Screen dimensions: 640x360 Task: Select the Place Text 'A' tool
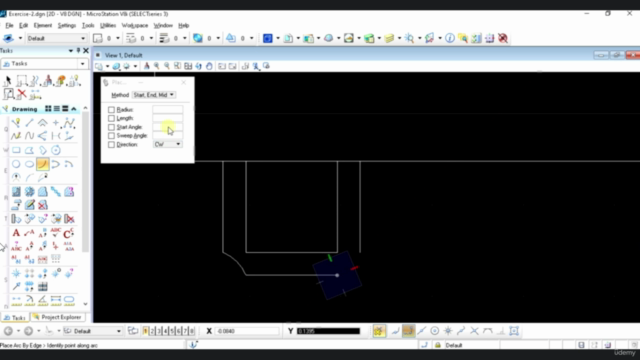tap(16, 233)
